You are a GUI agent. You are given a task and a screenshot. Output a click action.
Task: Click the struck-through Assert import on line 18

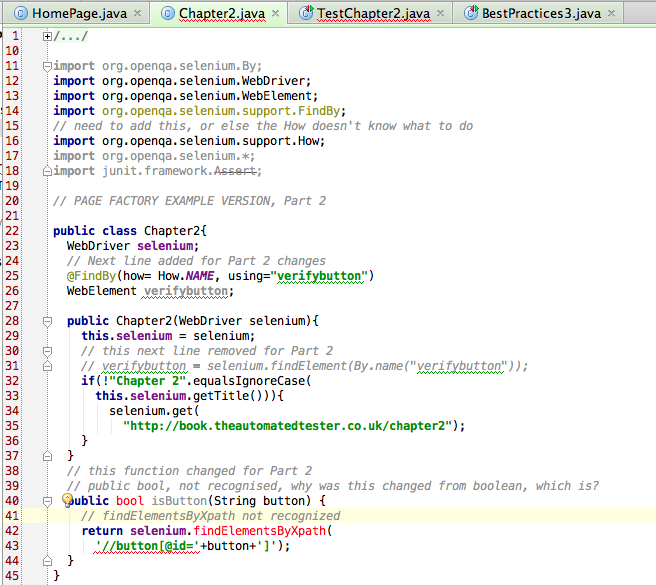click(x=235, y=171)
